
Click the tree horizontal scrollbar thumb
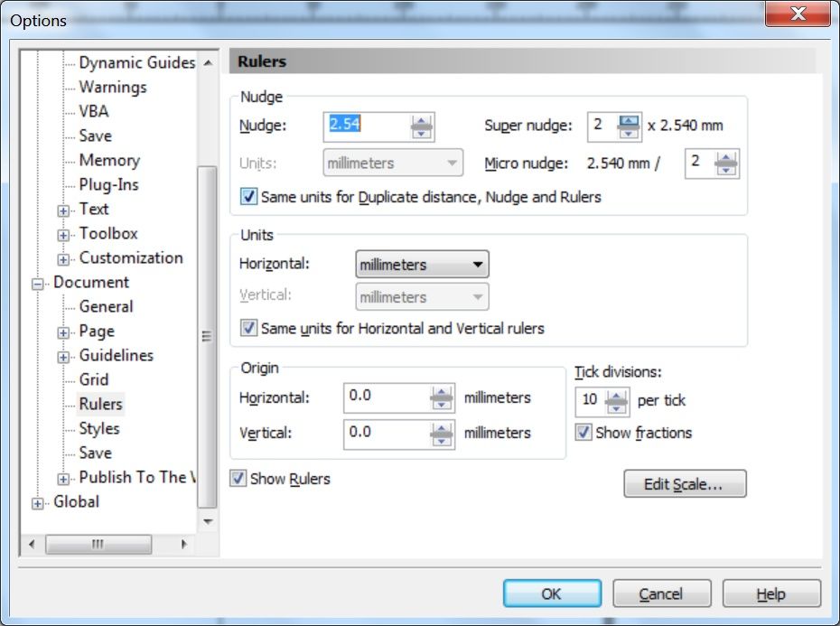(98, 544)
